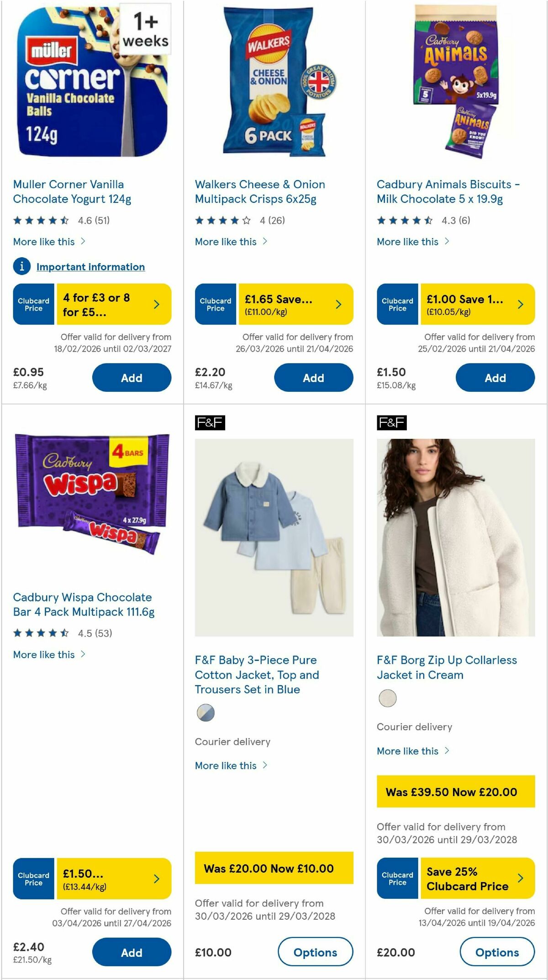The width and height of the screenshot is (548, 980).
Task: Open the Clubcard offer arrow on Cadbury Animals biscuits
Action: [521, 304]
